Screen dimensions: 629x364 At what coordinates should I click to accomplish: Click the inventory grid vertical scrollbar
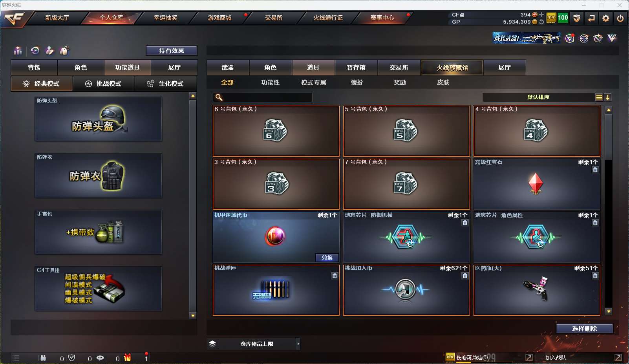point(609,210)
